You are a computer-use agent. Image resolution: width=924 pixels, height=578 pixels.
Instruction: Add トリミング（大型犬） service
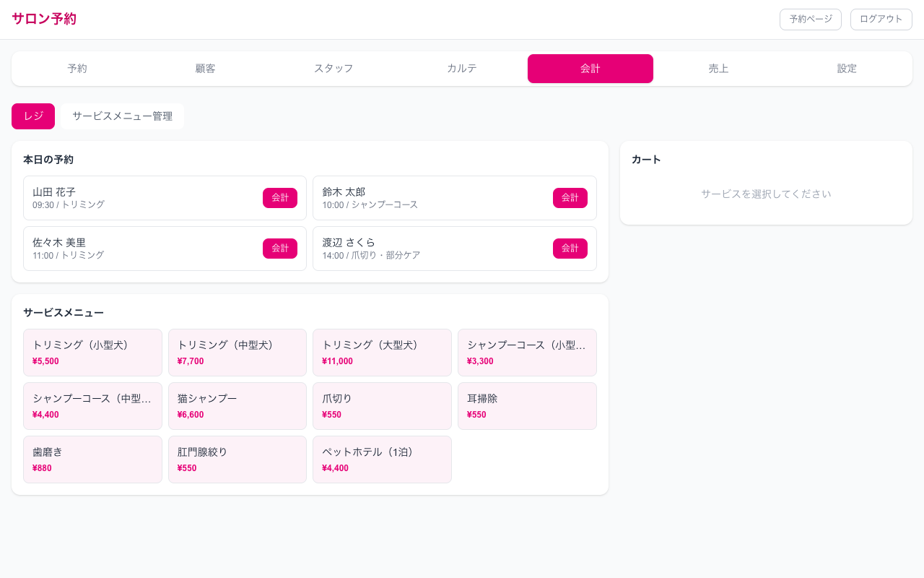(382, 353)
